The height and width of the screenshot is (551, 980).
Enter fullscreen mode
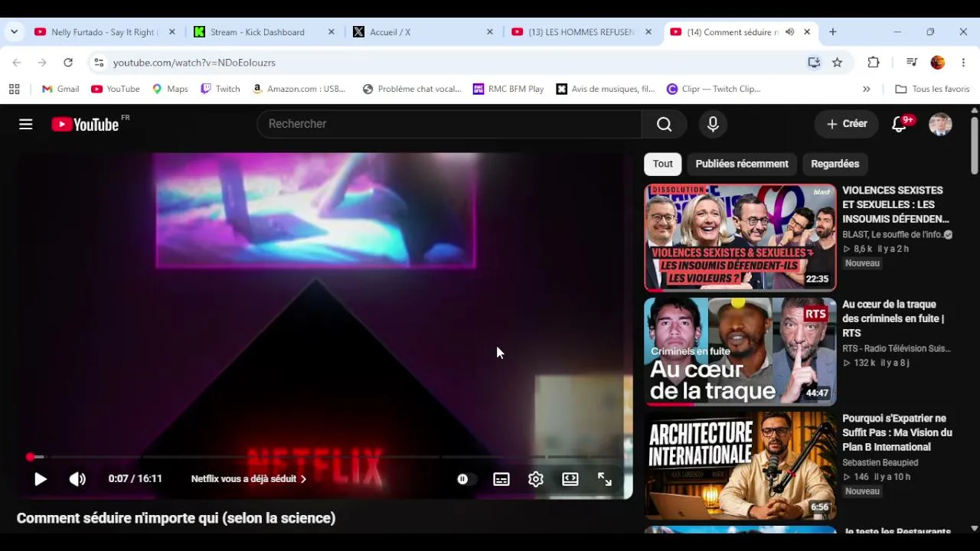click(x=605, y=479)
